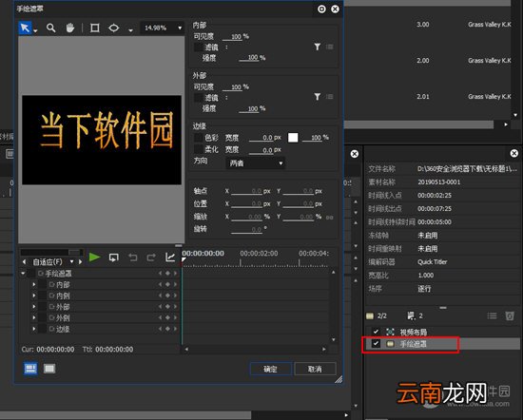523x420 pixels.
Task: Click the 素材名称 20190513-0001 value
Action: point(438,182)
